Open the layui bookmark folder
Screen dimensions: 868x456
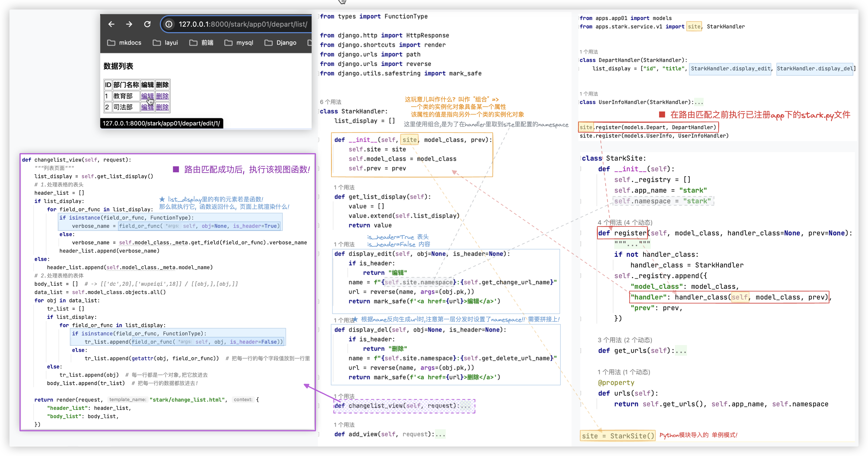(165, 42)
